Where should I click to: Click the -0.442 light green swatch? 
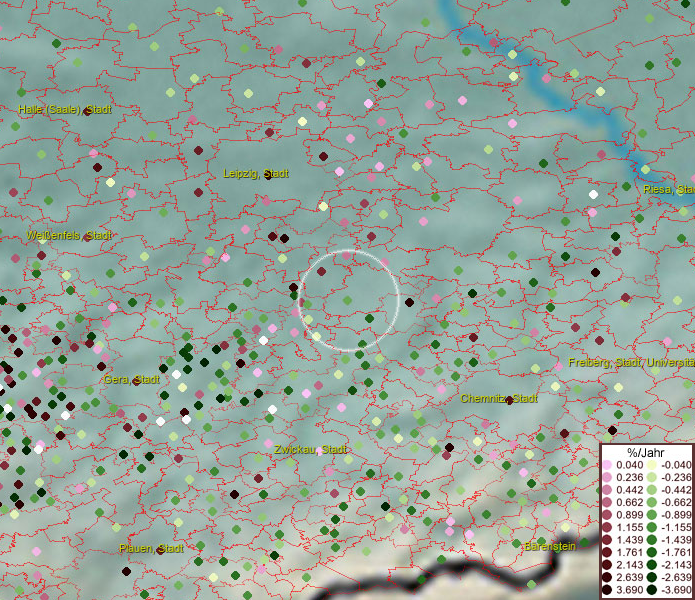652,490
